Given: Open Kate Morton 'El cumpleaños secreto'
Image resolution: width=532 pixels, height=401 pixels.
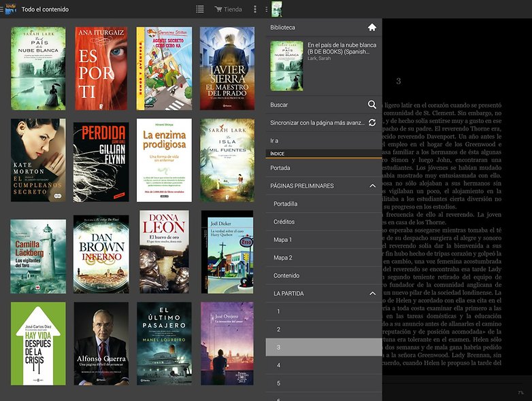Looking at the screenshot, I should [38, 160].
